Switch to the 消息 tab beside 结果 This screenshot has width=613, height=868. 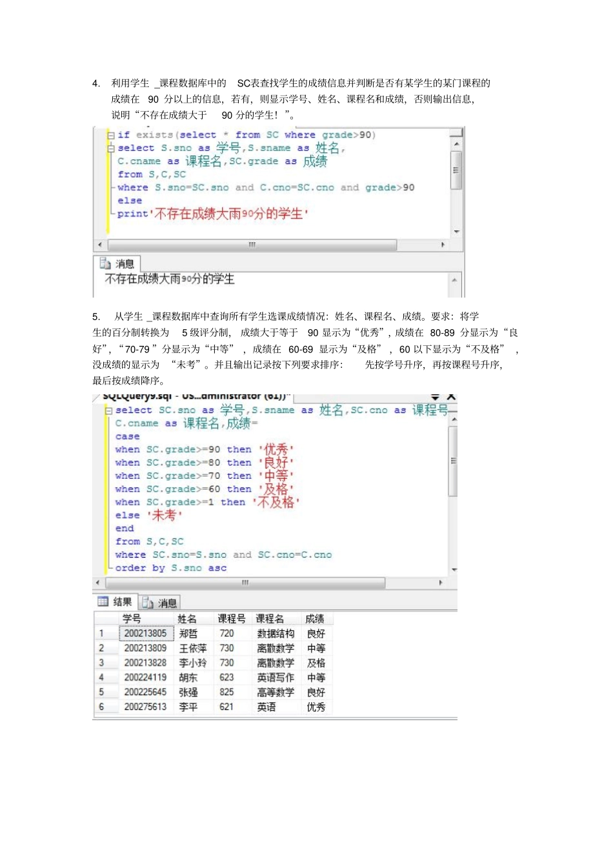[159, 603]
